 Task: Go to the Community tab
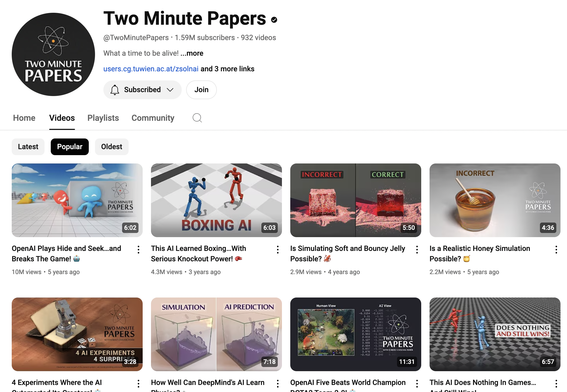153,118
